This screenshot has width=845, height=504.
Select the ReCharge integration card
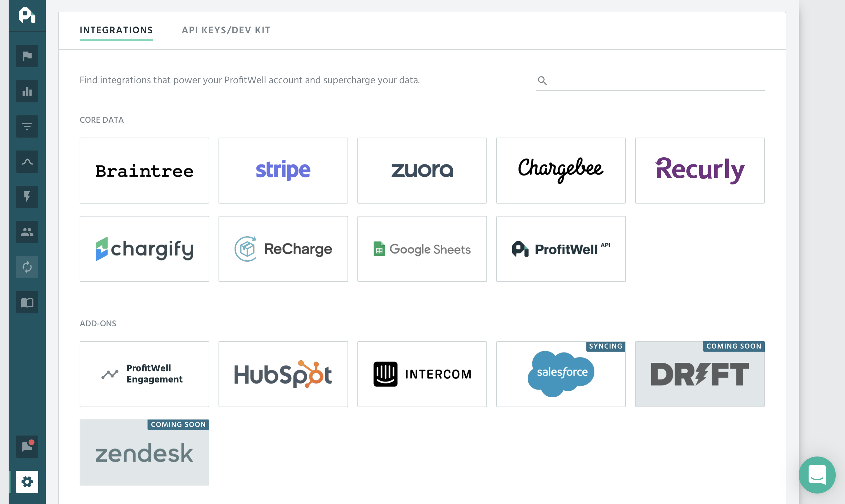tap(283, 249)
